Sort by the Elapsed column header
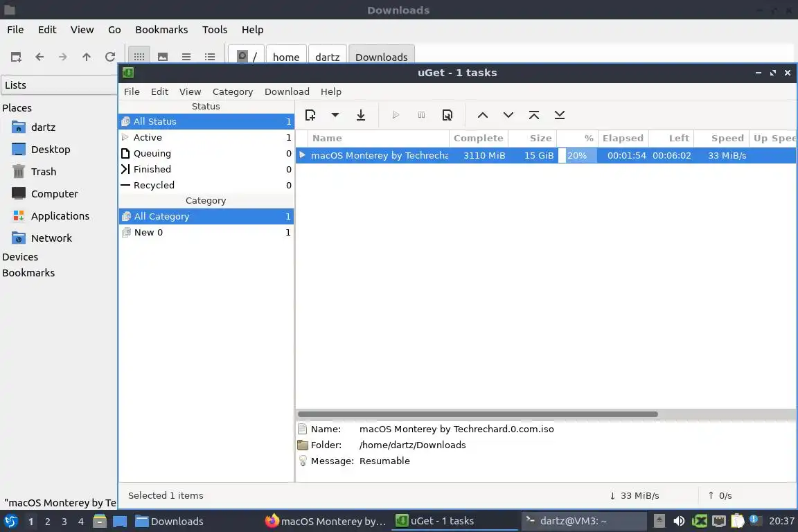Image resolution: width=798 pixels, height=532 pixels. pos(623,138)
